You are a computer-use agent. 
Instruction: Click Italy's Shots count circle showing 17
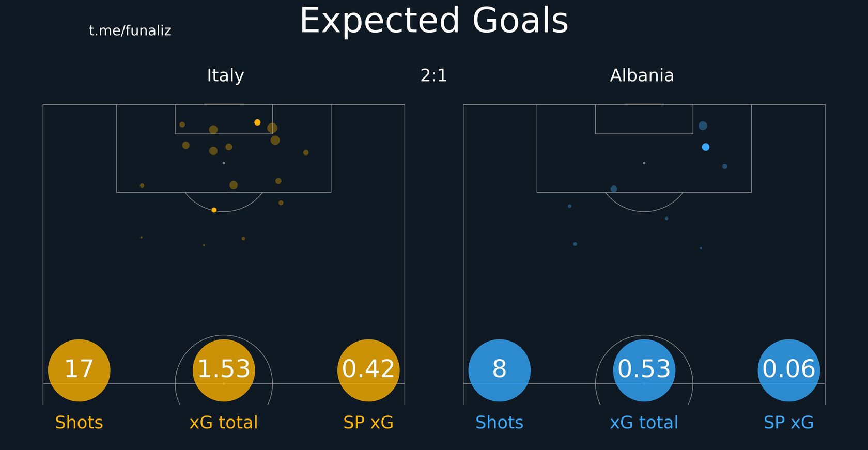coord(79,370)
